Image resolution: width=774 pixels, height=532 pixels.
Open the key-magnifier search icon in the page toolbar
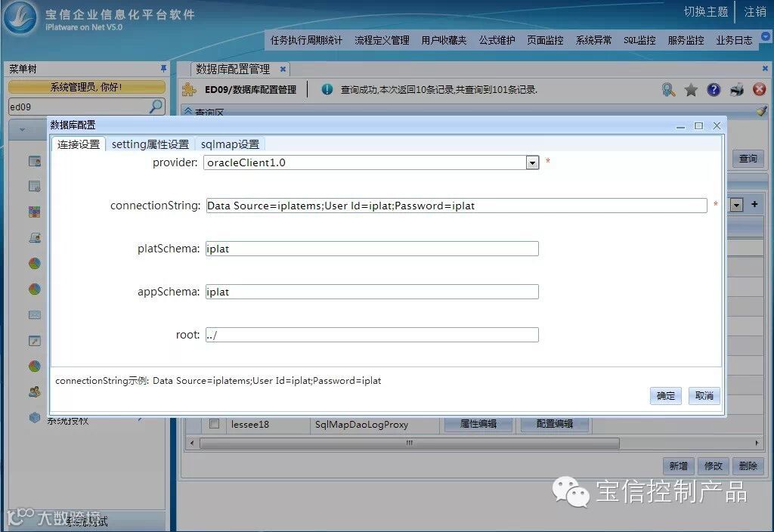pos(668,89)
